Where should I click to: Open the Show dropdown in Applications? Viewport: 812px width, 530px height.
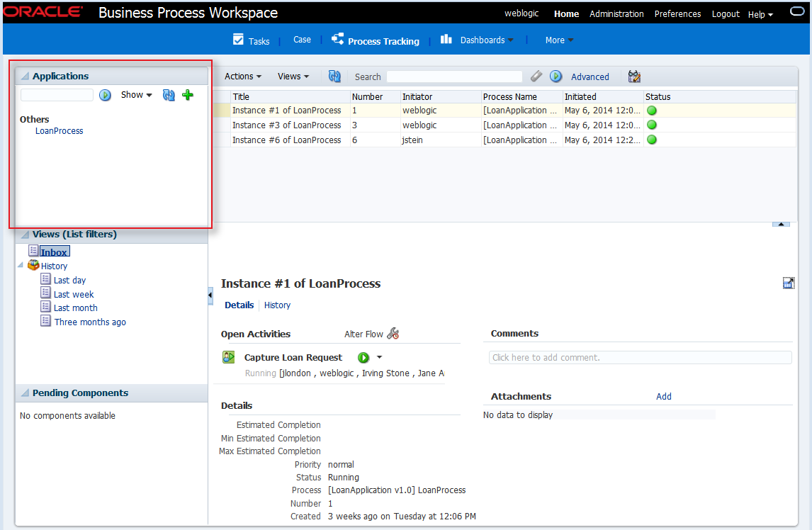pyautogui.click(x=136, y=95)
